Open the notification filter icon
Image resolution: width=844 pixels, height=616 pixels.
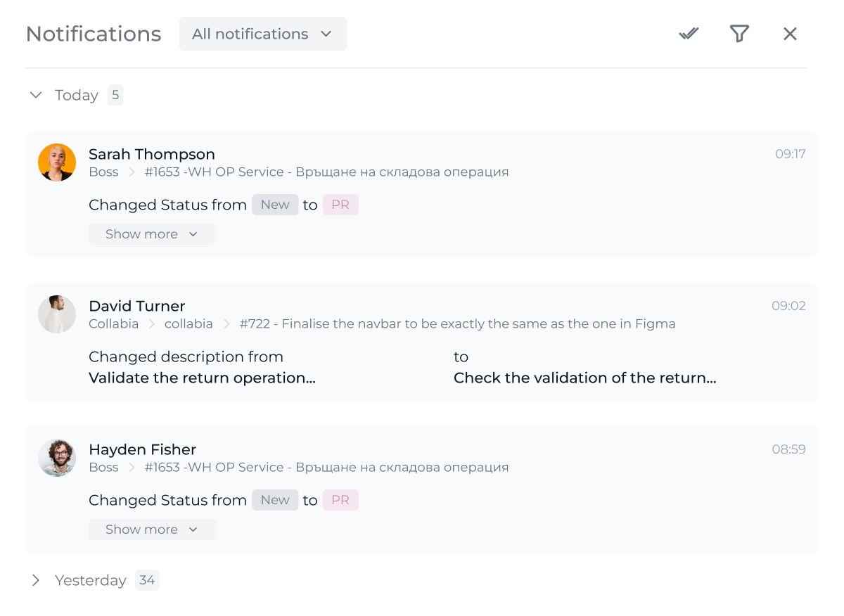coord(739,33)
